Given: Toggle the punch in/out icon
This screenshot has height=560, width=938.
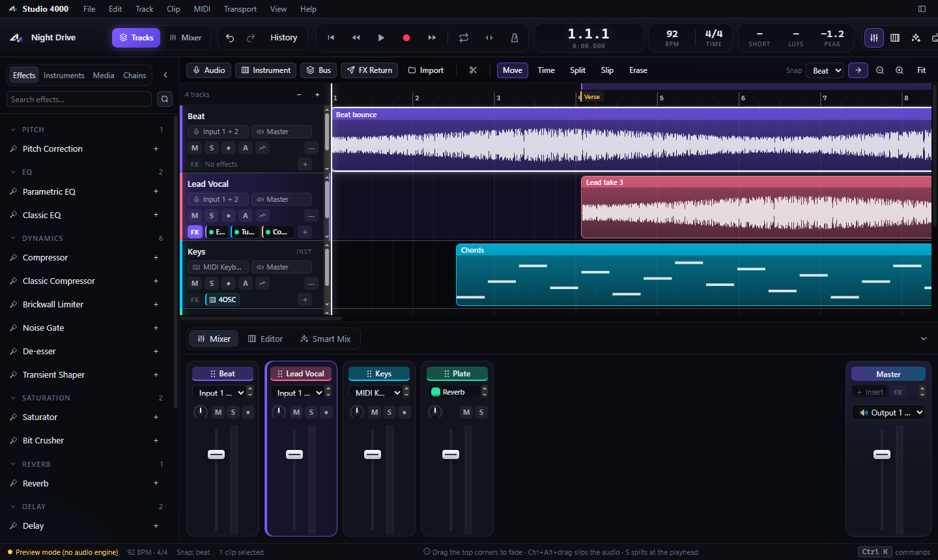Looking at the screenshot, I should click(489, 38).
